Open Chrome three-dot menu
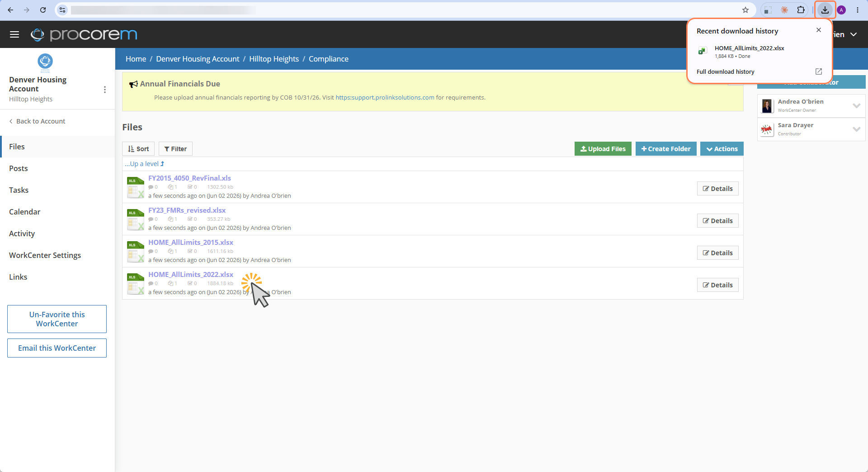The width and height of the screenshot is (868, 472). (x=858, y=10)
